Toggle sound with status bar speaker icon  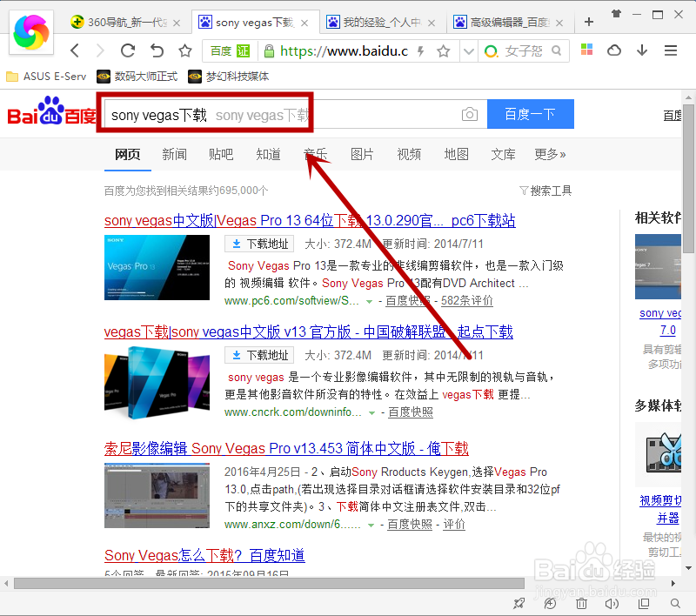click(x=612, y=603)
